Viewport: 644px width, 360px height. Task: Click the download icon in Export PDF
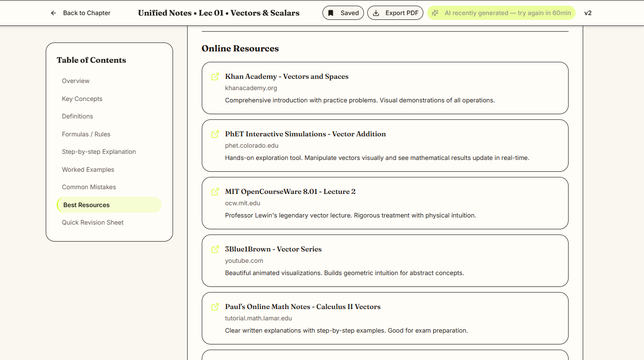click(376, 13)
